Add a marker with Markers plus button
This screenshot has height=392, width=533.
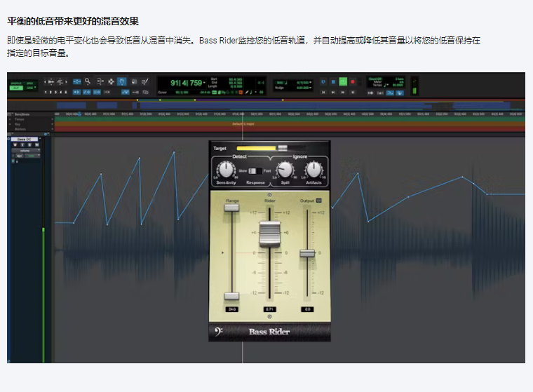pos(53,129)
